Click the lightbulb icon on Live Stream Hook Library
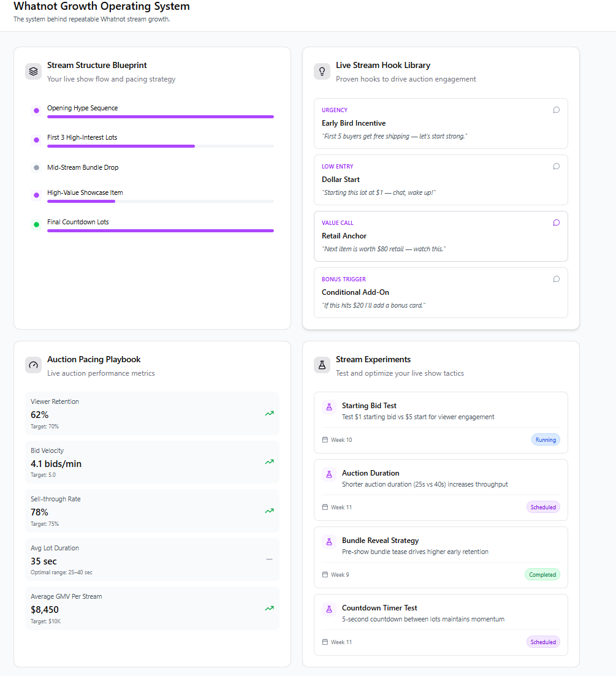The width and height of the screenshot is (616, 676). coord(322,71)
